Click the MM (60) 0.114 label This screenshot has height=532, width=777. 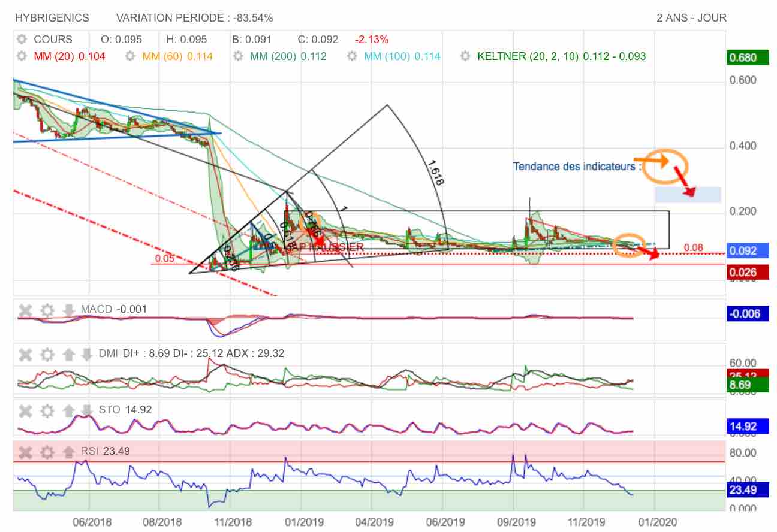point(177,56)
